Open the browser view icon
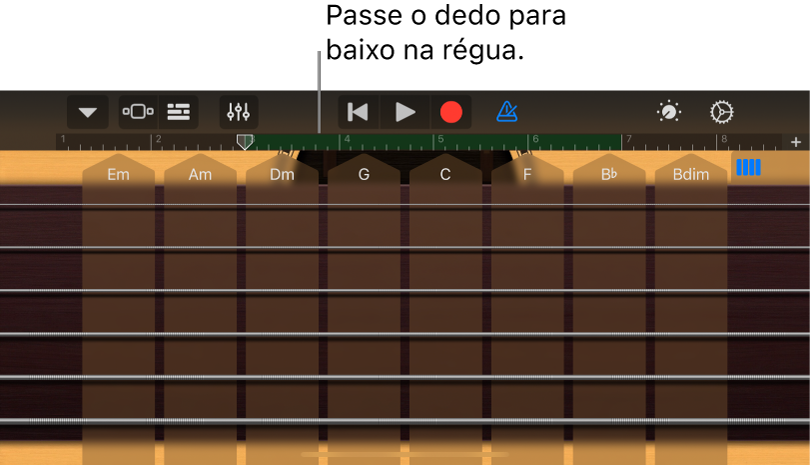The width and height of the screenshot is (811, 466). pyautogui.click(x=138, y=112)
